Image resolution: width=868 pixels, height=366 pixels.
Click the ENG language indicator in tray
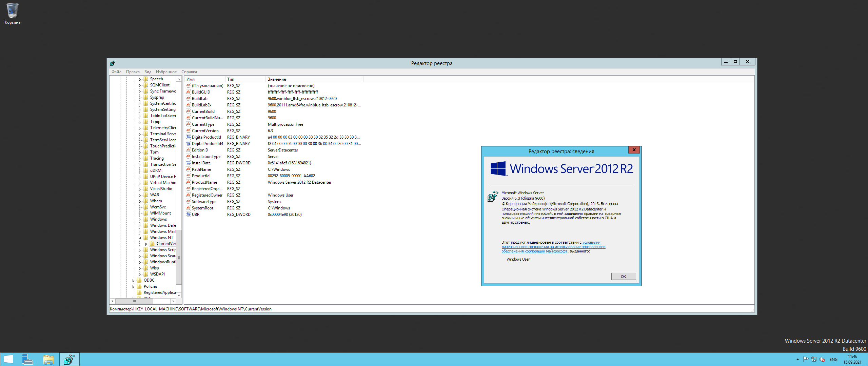click(833, 359)
